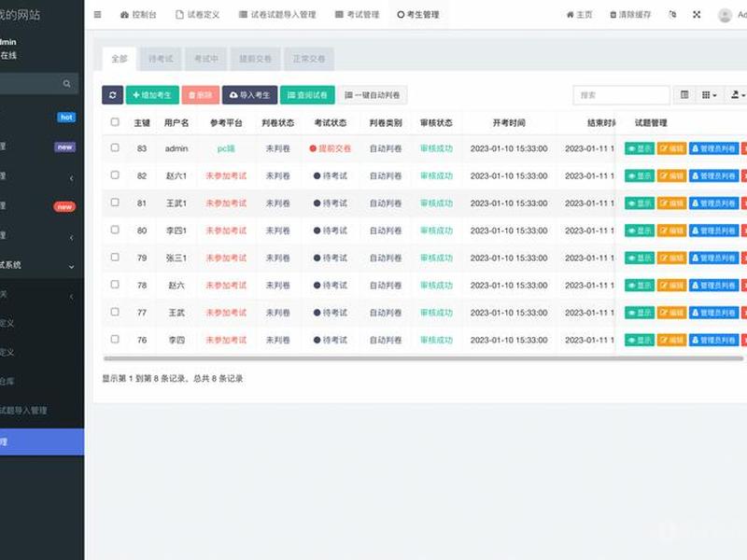Open the 试卷定义 header tab
Viewport: 747px width, 560px height.
coord(198,15)
